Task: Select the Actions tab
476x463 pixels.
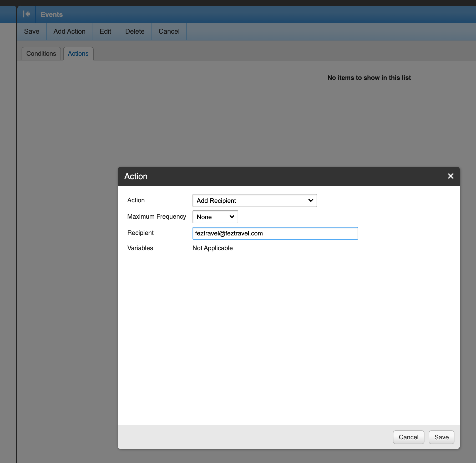Action: coord(78,54)
